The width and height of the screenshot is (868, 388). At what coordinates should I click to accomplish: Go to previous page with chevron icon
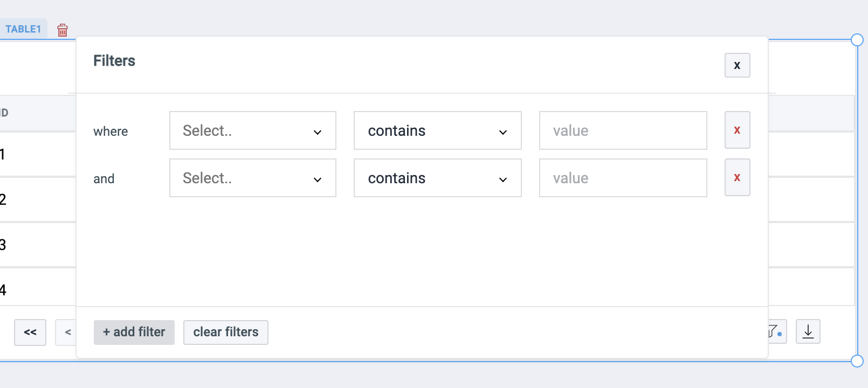[67, 332]
